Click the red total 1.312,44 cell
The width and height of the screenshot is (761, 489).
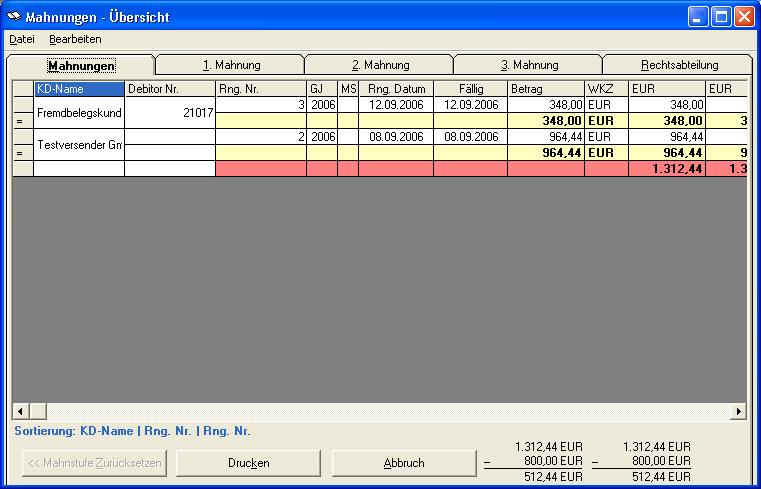click(667, 169)
